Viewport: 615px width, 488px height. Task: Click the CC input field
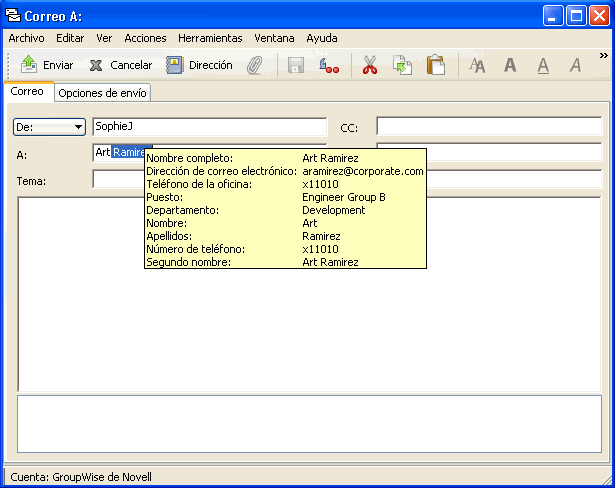tap(488, 127)
